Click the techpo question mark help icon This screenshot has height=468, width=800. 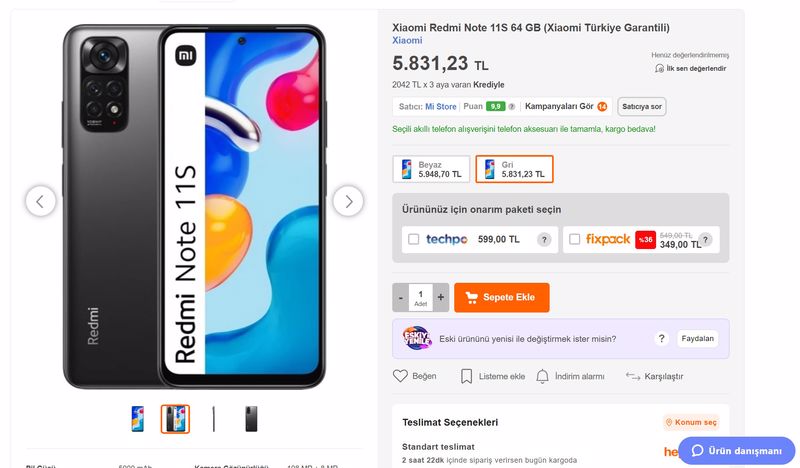tap(544, 240)
